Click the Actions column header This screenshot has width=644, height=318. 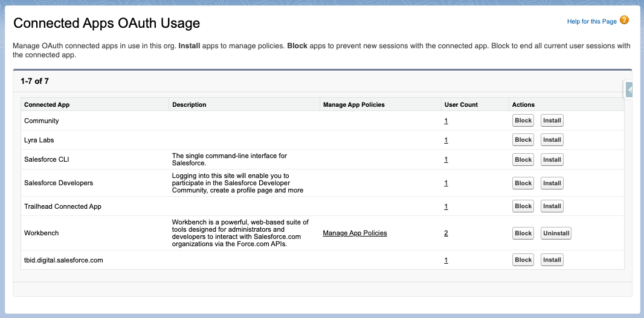pyautogui.click(x=567, y=104)
